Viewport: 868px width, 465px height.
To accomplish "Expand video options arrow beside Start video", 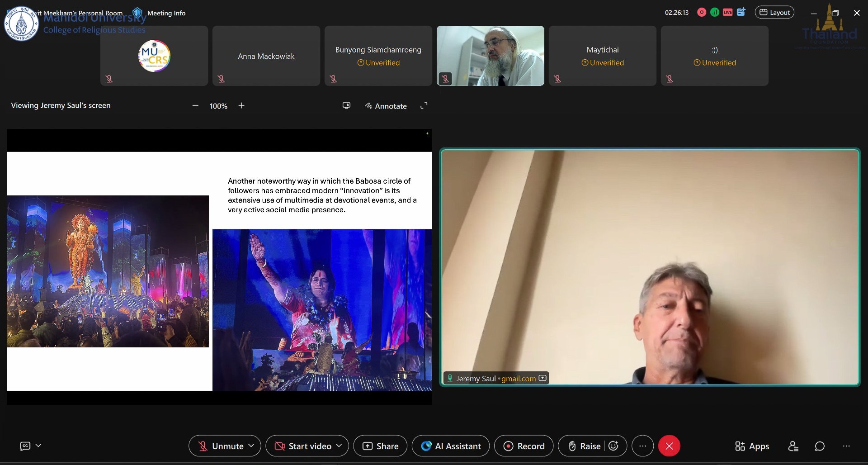I will [339, 446].
